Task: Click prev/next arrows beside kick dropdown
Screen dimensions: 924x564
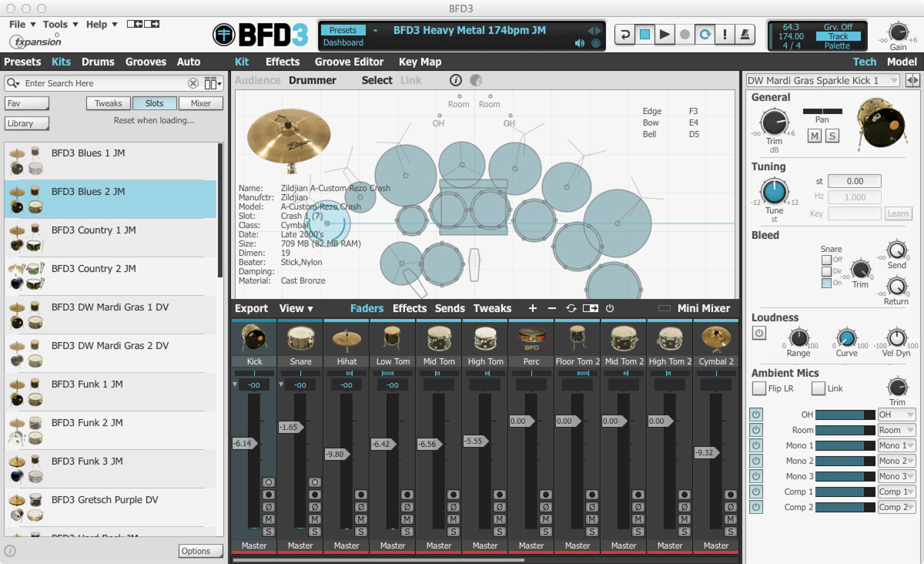Action: click(912, 80)
